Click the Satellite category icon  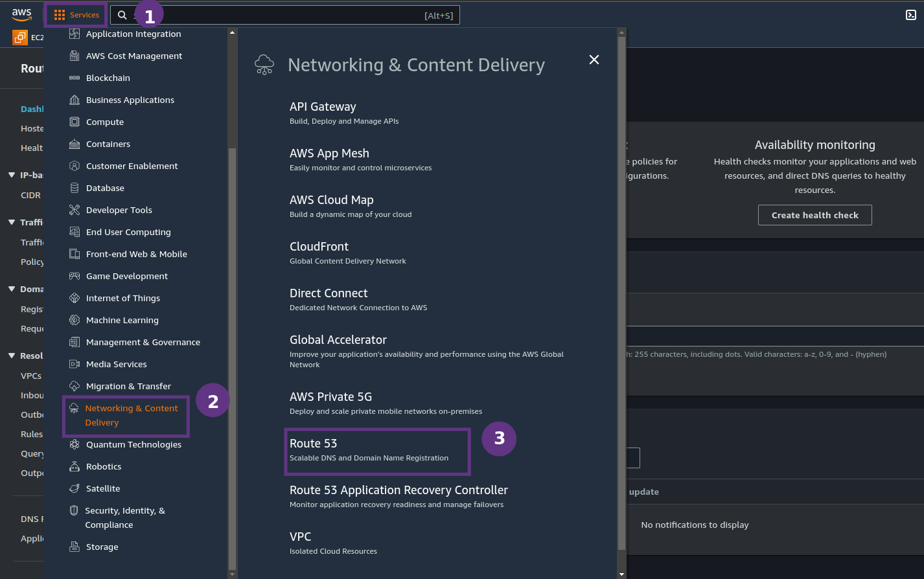pos(75,488)
